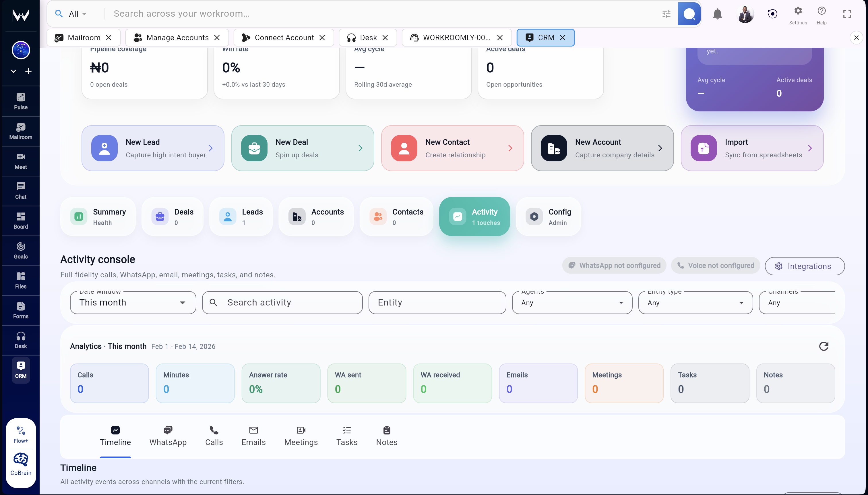Open the Meet section in sidebar
868x495 pixels.
pyautogui.click(x=21, y=161)
